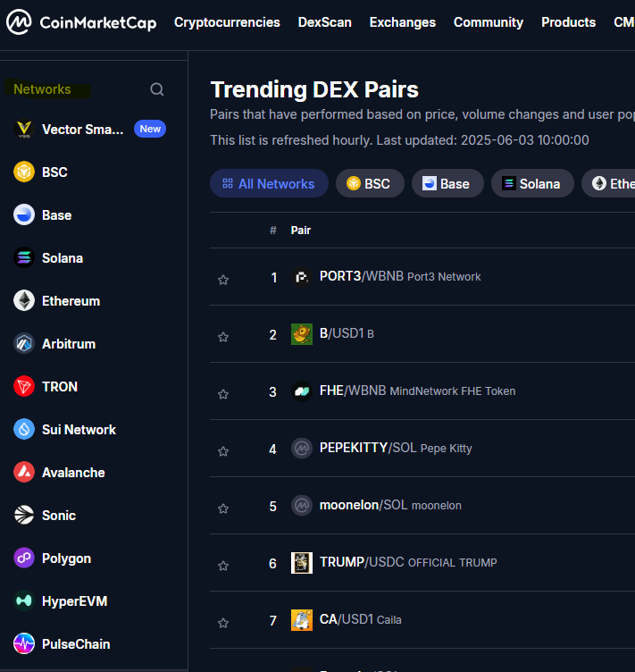635x672 pixels.
Task: Click the PORT3 token icon
Action: click(302, 277)
